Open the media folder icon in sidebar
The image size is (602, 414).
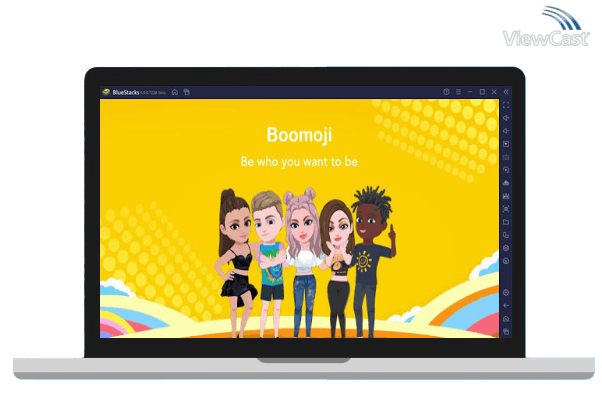tap(506, 222)
